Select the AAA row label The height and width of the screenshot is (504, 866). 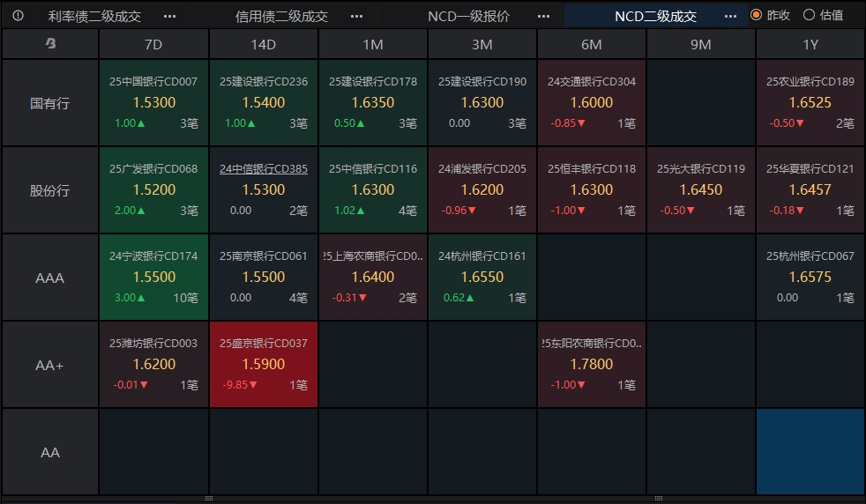(x=49, y=278)
